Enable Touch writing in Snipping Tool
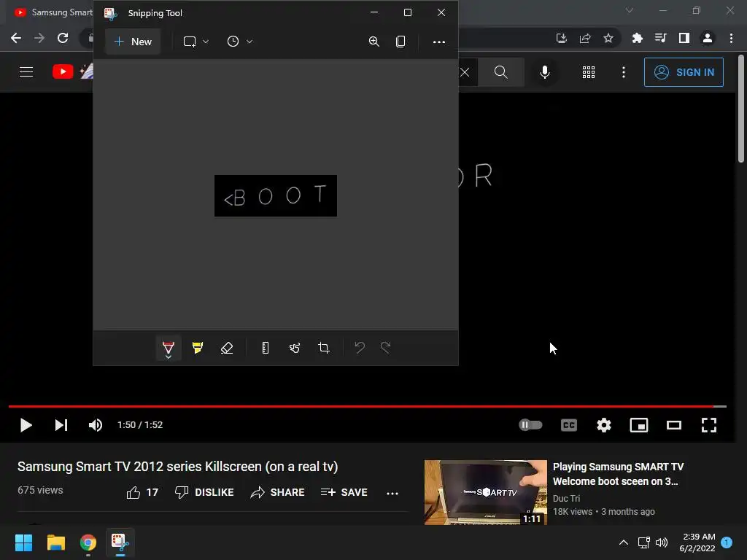 [x=295, y=348]
